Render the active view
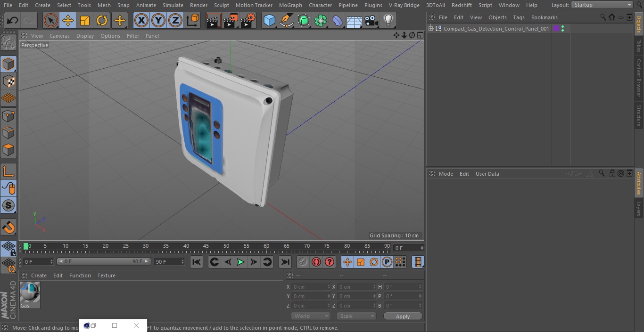The width and height of the screenshot is (644, 332). [214, 20]
